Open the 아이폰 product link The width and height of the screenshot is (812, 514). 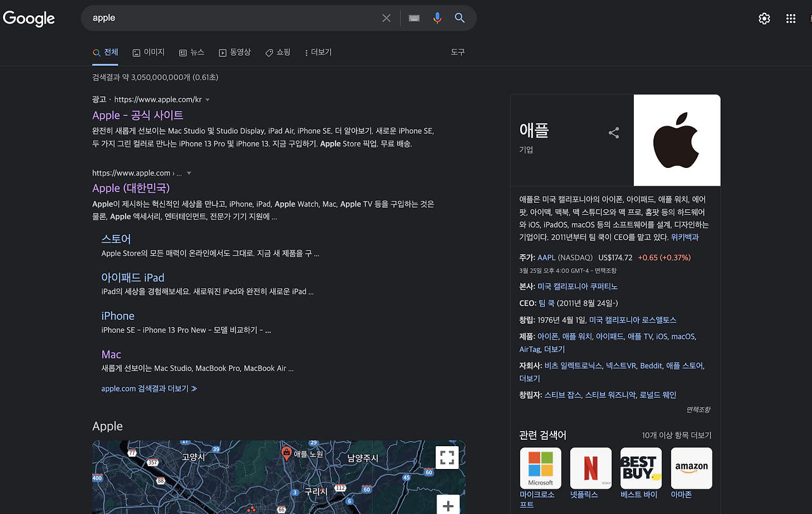tap(547, 337)
